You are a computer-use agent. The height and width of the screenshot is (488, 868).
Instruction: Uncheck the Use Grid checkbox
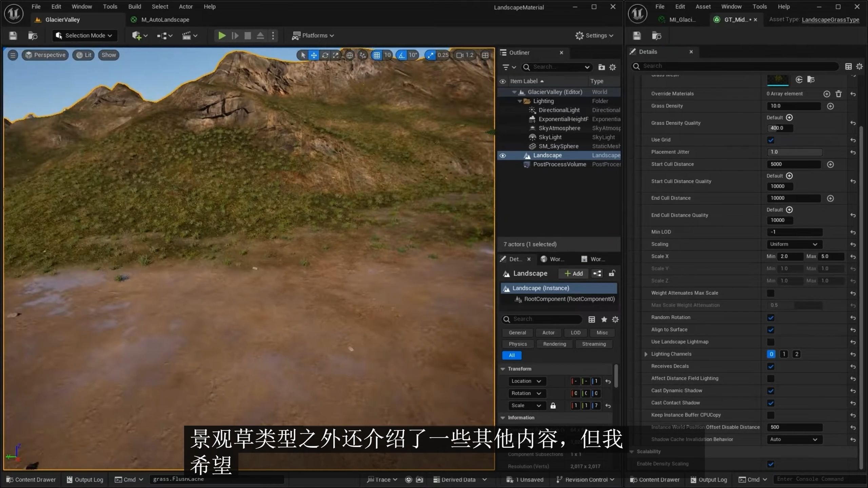[771, 140]
